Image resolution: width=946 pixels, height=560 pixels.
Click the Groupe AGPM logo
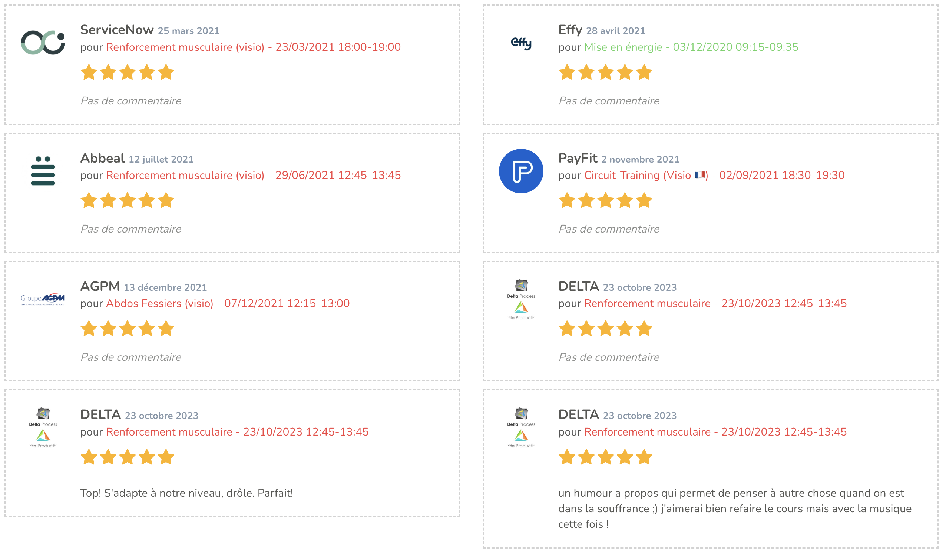click(43, 300)
